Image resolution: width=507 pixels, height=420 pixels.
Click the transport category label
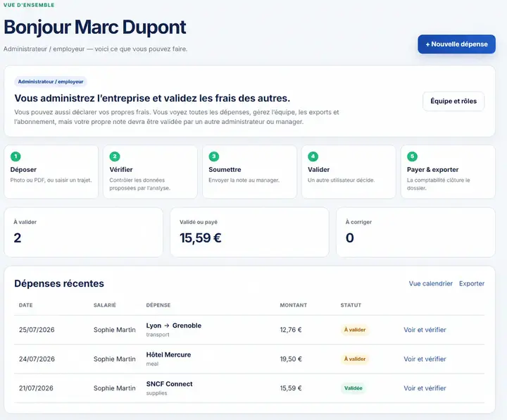tap(158, 335)
